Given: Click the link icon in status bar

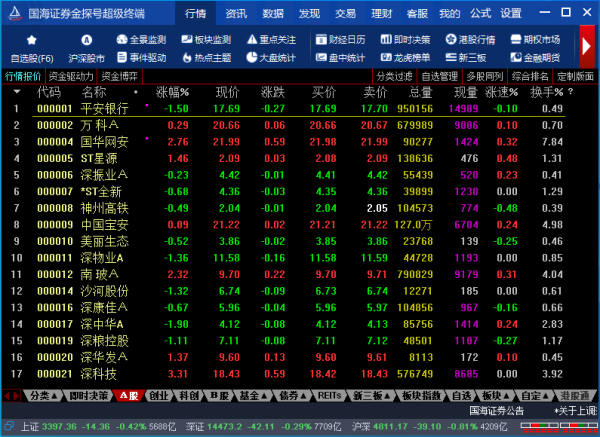Looking at the screenshot, I should (x=8, y=426).
